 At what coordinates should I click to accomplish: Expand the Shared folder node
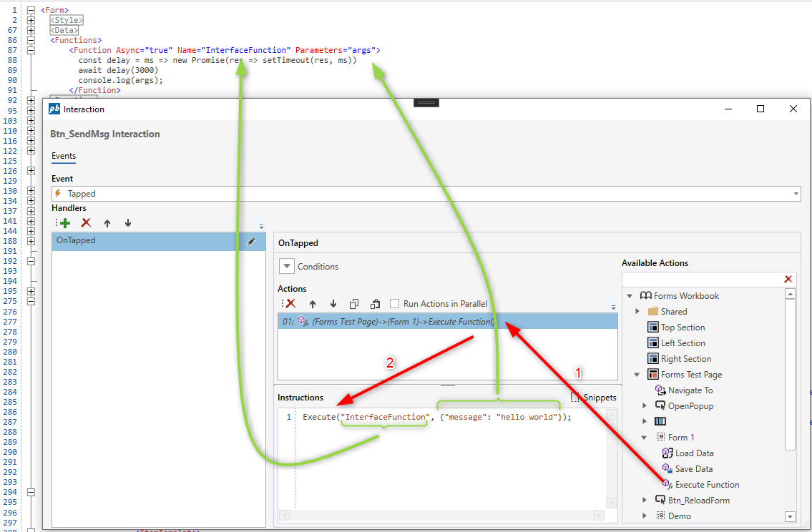637,312
